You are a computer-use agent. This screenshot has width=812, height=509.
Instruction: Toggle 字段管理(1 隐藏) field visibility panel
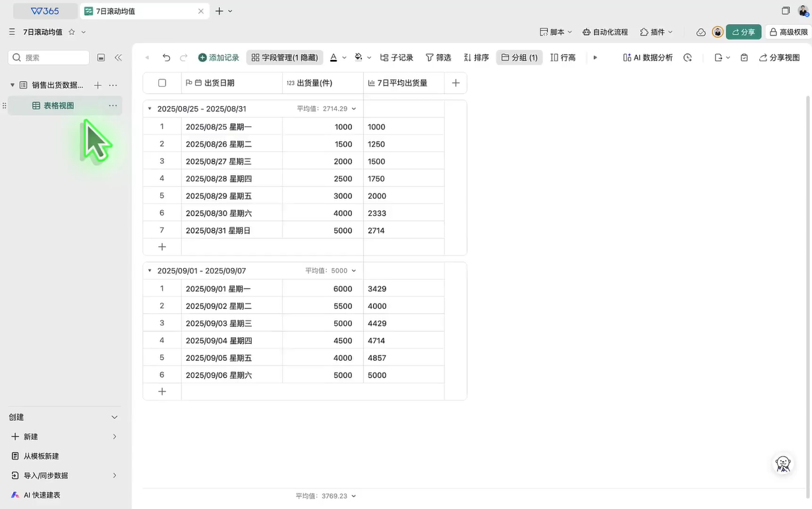(x=285, y=58)
